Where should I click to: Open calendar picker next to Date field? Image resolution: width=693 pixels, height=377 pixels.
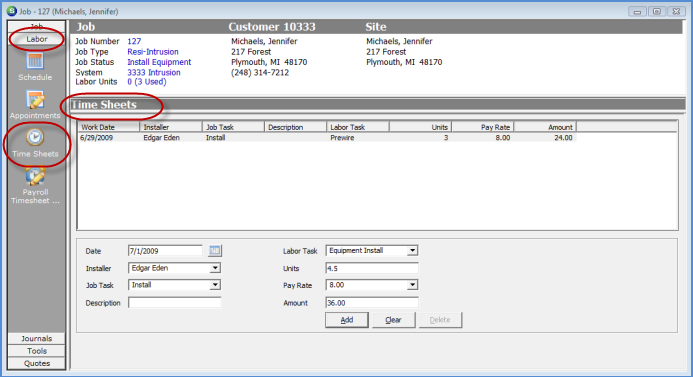point(215,251)
